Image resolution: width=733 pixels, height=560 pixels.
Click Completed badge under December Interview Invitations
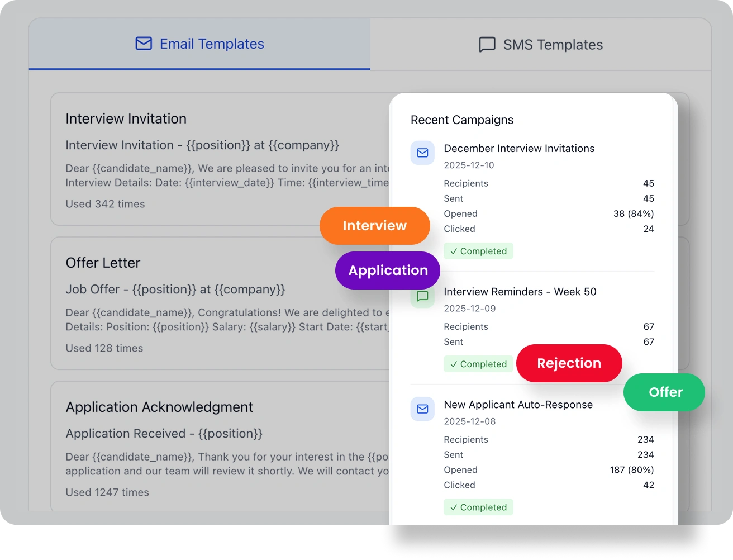(478, 251)
